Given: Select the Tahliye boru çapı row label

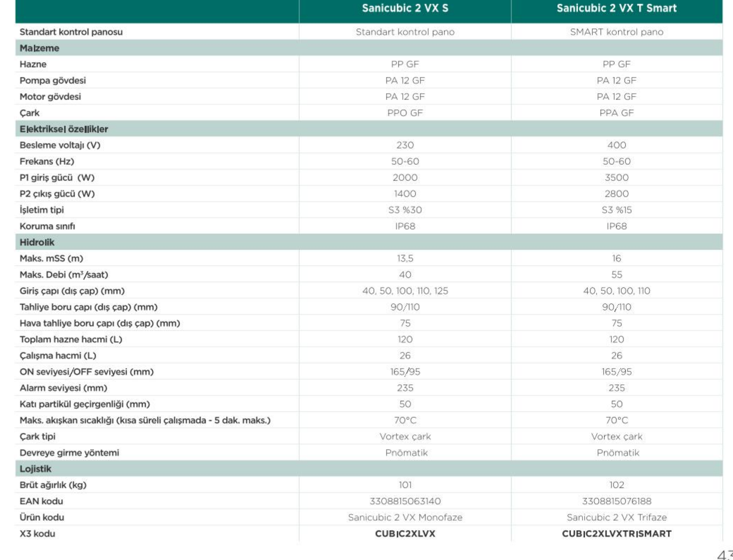Looking at the screenshot, I should (x=88, y=307).
